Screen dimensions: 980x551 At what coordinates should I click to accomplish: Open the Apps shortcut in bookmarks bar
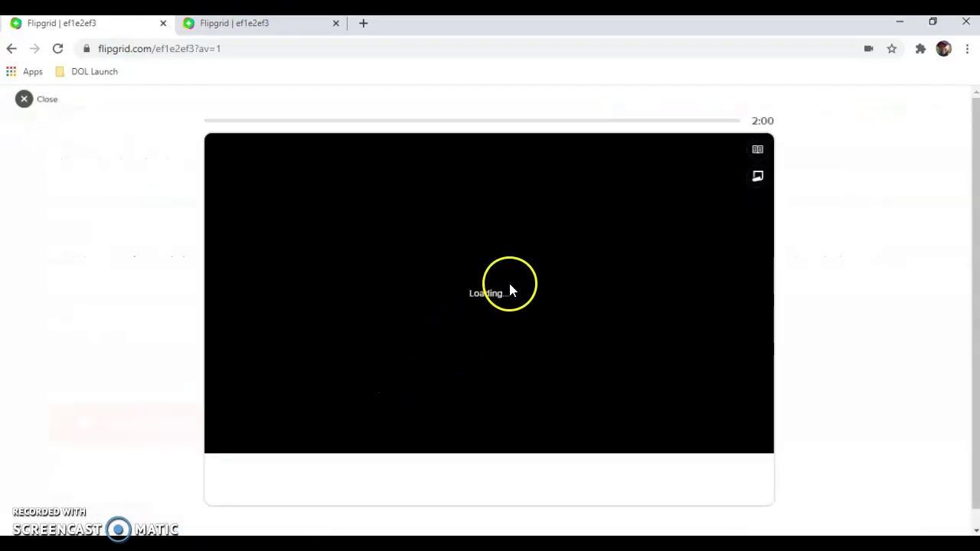click(x=24, y=71)
